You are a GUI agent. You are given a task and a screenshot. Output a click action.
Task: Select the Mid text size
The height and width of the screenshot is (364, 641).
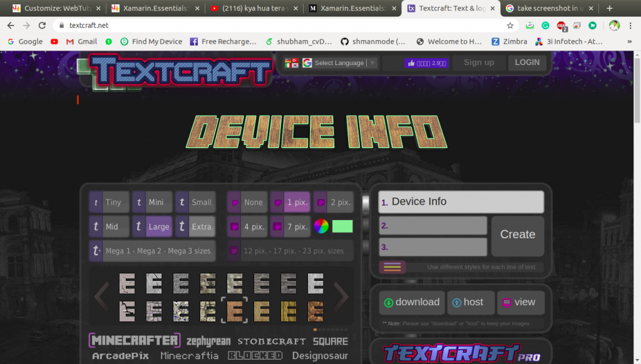109,227
